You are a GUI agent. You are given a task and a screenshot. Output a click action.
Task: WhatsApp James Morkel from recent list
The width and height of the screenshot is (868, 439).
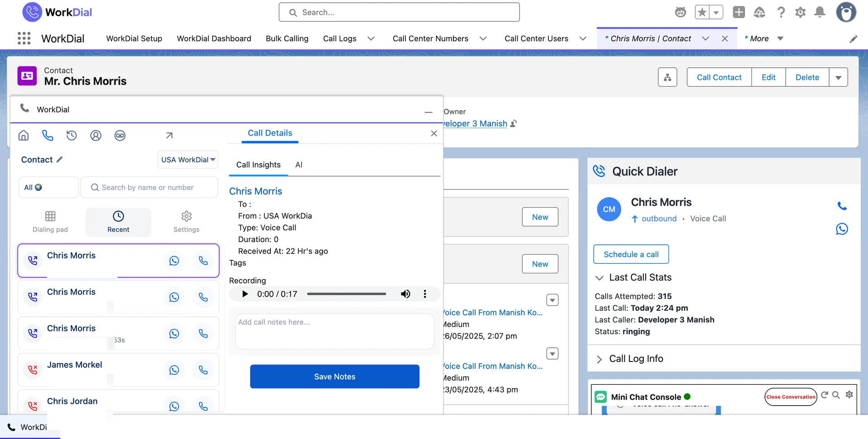click(174, 370)
